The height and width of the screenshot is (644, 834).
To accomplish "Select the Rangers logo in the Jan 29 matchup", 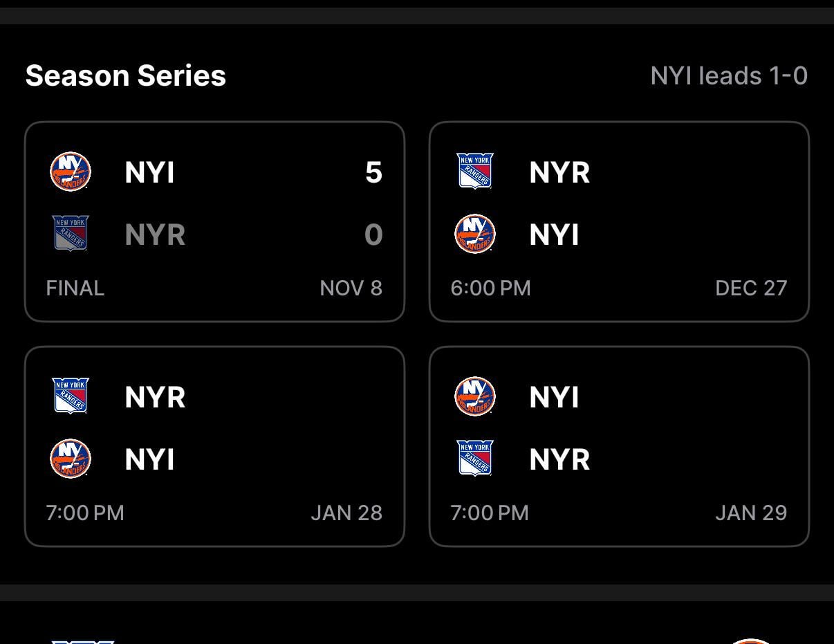I will pos(475,459).
